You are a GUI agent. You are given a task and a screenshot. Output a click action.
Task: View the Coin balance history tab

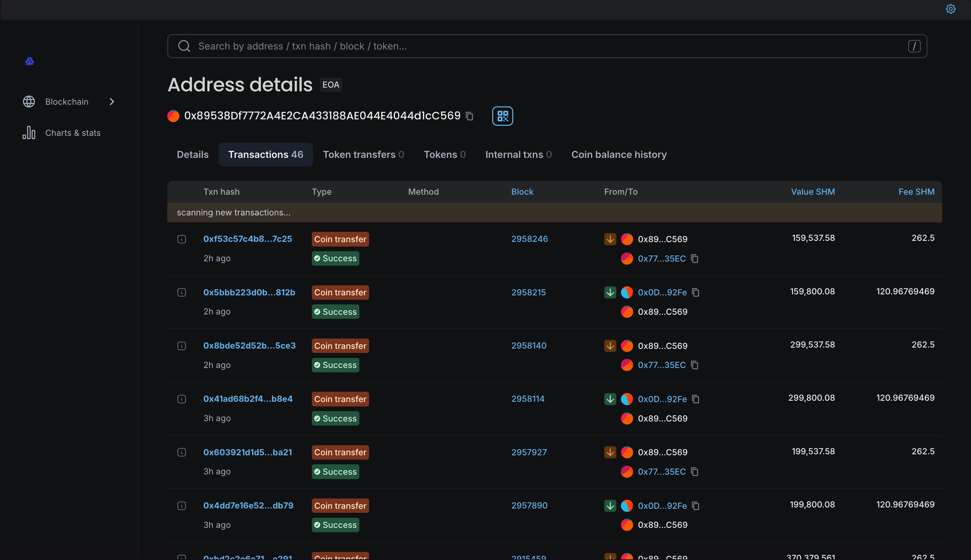pyautogui.click(x=619, y=154)
